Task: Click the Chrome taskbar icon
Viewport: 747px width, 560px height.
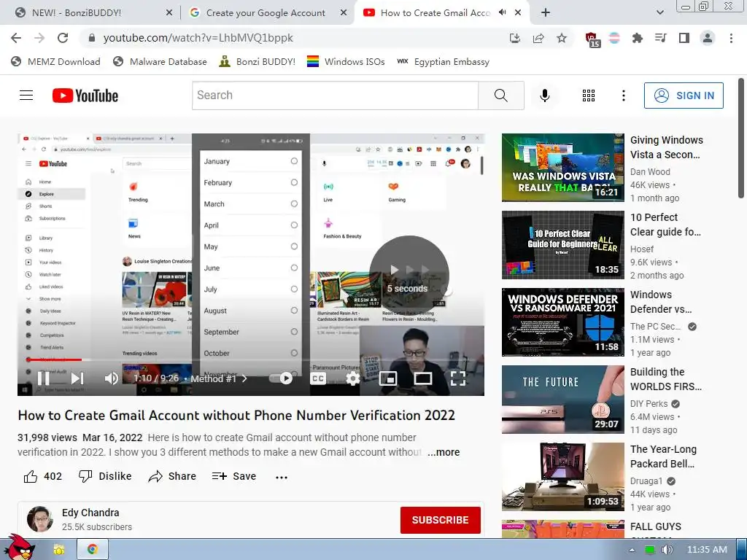Action: [92, 550]
